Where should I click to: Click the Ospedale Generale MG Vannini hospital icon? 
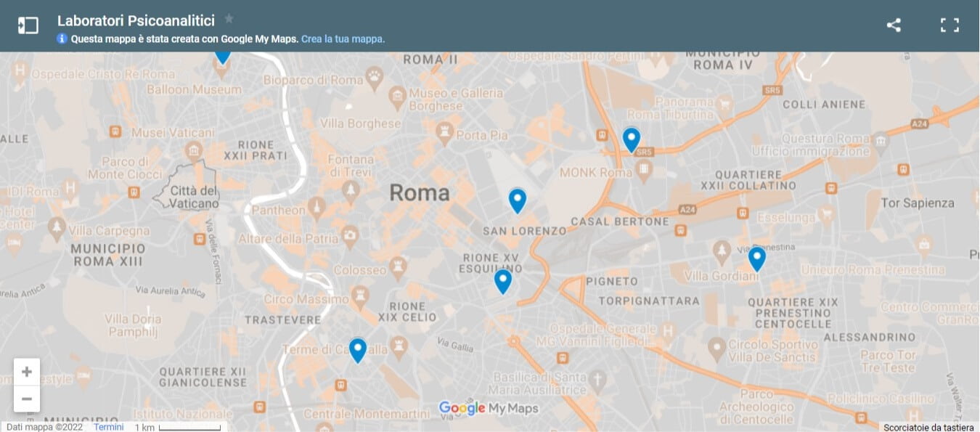click(668, 330)
